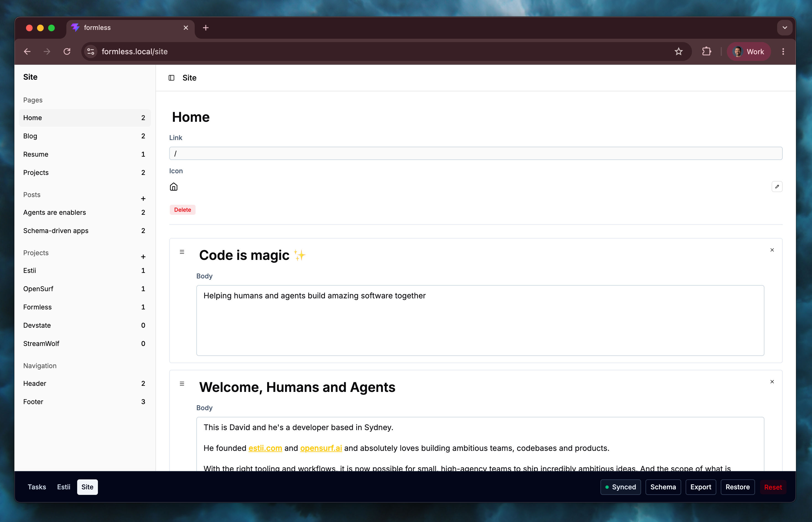Select the Estii project in sidebar
The image size is (812, 522).
(85, 271)
